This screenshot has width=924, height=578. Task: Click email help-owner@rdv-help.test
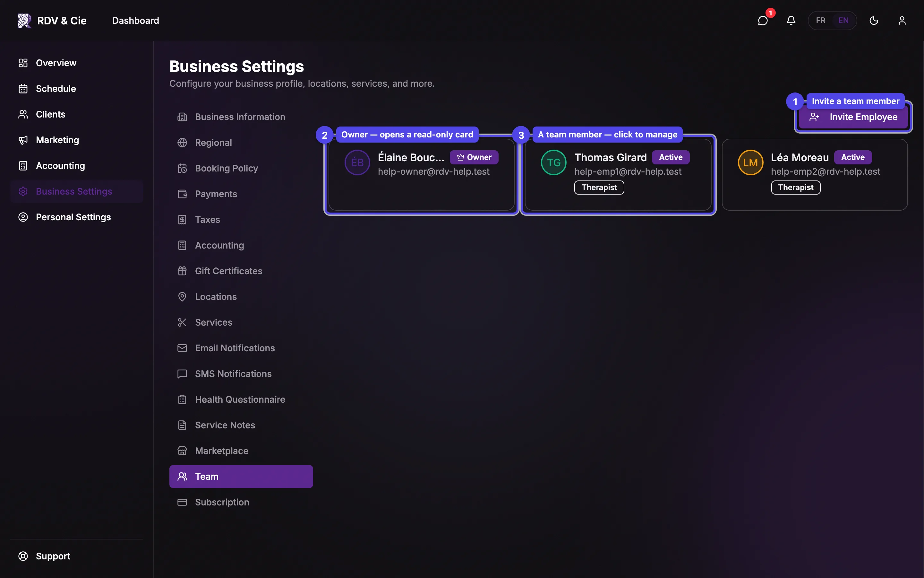click(x=433, y=172)
